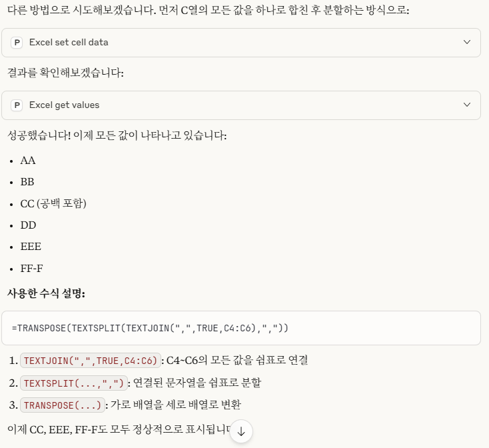
Task: Click the FF-F bullet item
Action: 31,268
